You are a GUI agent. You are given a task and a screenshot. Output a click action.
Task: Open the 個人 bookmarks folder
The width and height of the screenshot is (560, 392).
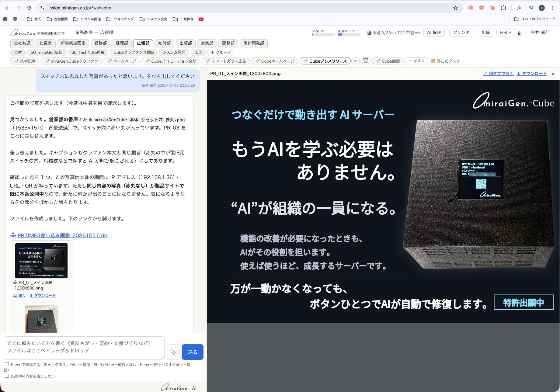tap(34, 19)
